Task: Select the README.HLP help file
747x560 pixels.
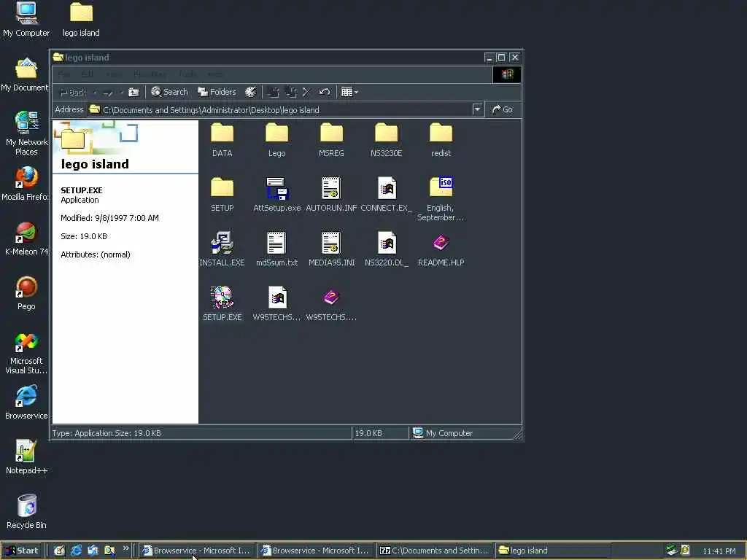Action: [x=441, y=249]
